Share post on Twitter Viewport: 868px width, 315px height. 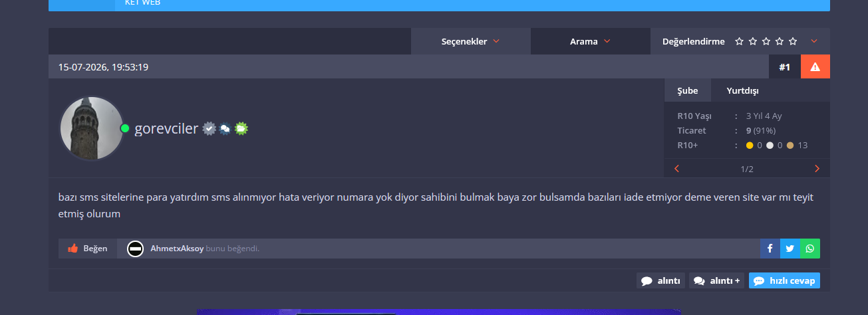point(790,249)
